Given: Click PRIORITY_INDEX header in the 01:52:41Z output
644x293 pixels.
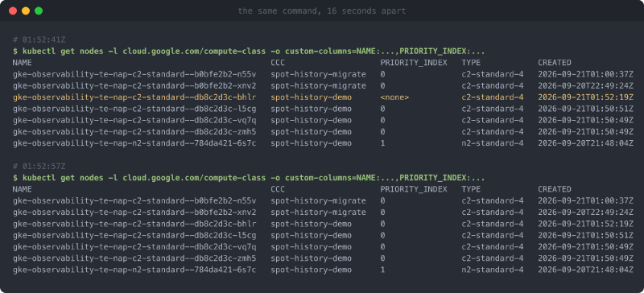Looking at the screenshot, I should click(414, 63).
